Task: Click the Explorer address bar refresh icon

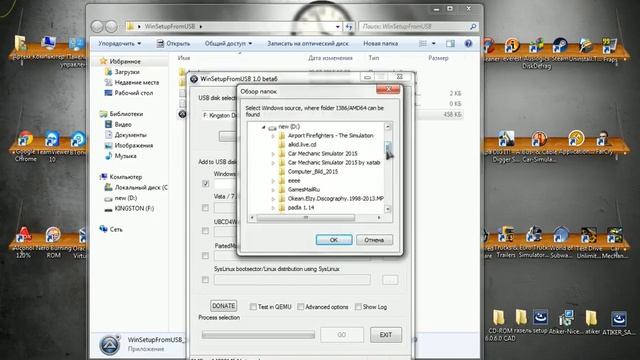Action: pos(349,27)
